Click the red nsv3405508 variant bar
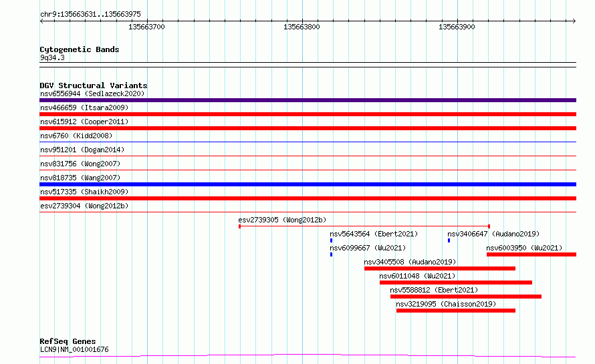This screenshot has height=364, width=595. tap(440, 268)
